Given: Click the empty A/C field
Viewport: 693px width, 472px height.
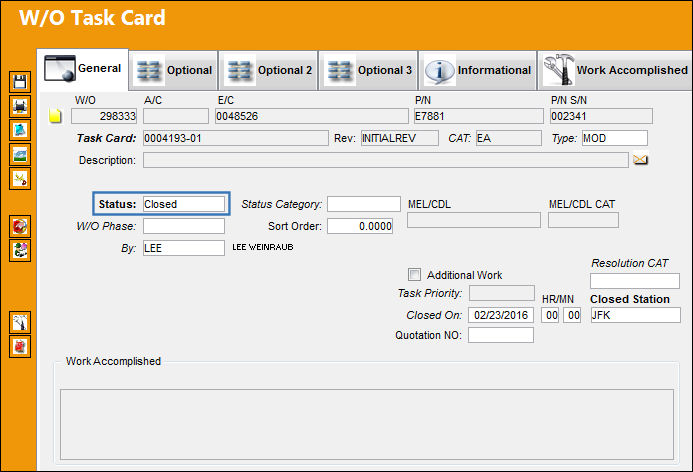Looking at the screenshot, I should (x=176, y=116).
